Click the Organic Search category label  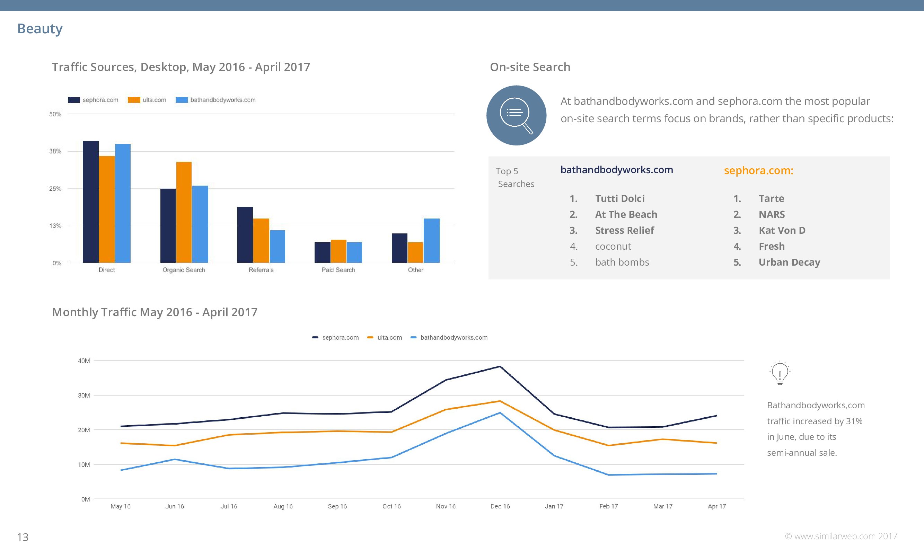click(x=184, y=269)
